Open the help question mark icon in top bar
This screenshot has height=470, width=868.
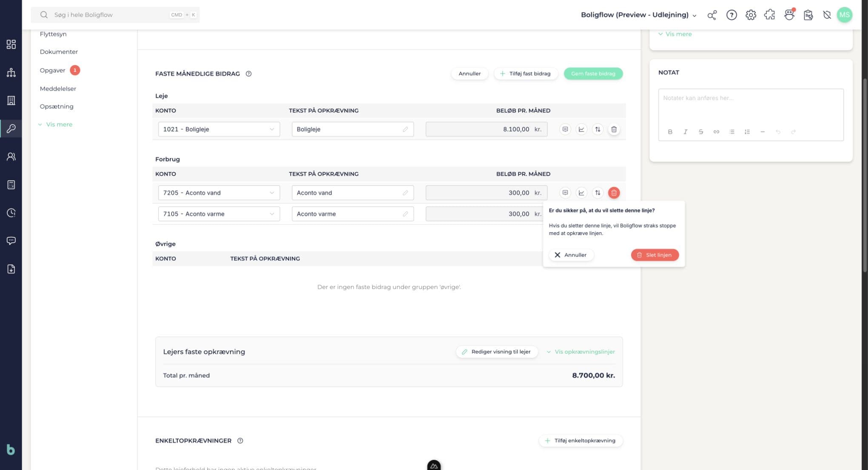pyautogui.click(x=731, y=15)
